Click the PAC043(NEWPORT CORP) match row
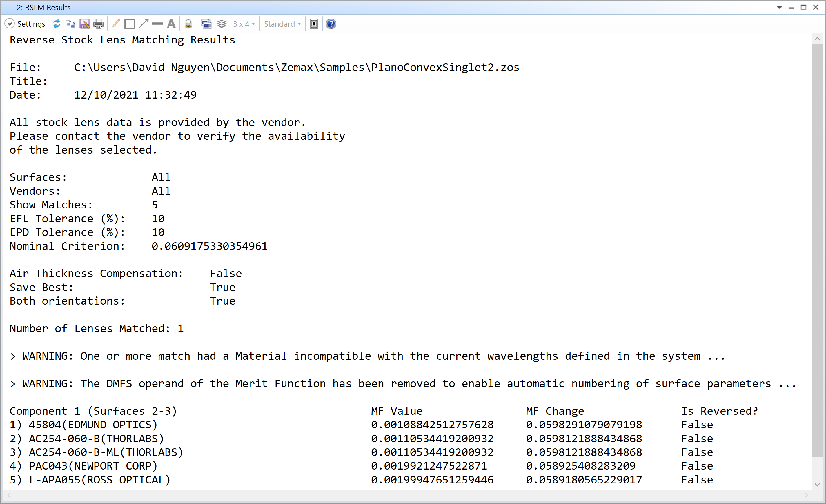Image resolution: width=826 pixels, height=504 pixels. [x=361, y=466]
